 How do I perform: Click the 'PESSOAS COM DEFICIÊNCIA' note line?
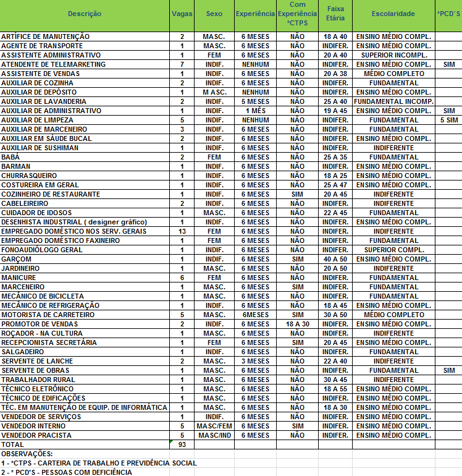pos(67,472)
